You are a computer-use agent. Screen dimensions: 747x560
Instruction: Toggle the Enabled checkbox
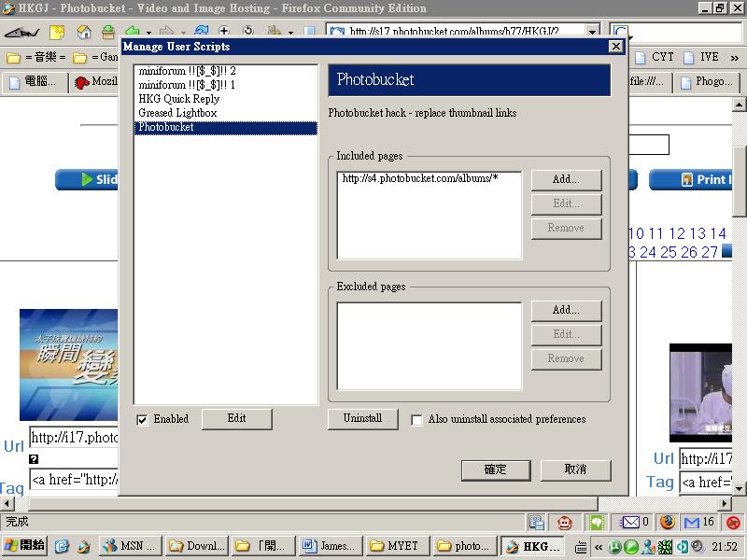coord(142,420)
